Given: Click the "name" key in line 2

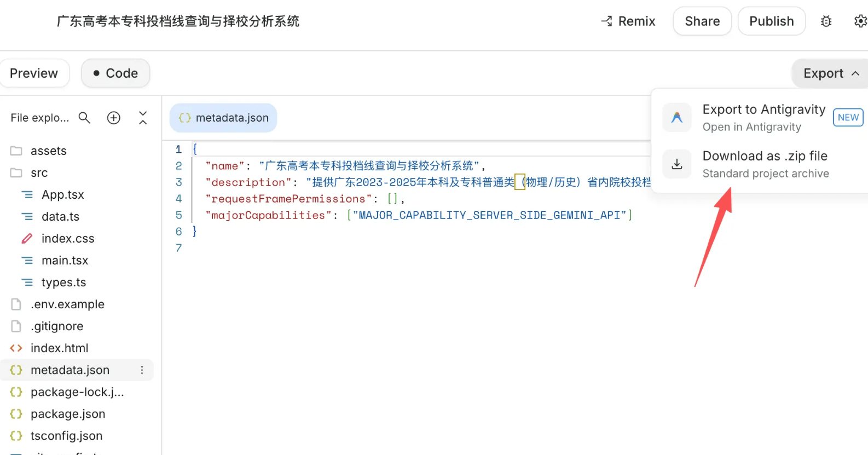Looking at the screenshot, I should (224, 166).
